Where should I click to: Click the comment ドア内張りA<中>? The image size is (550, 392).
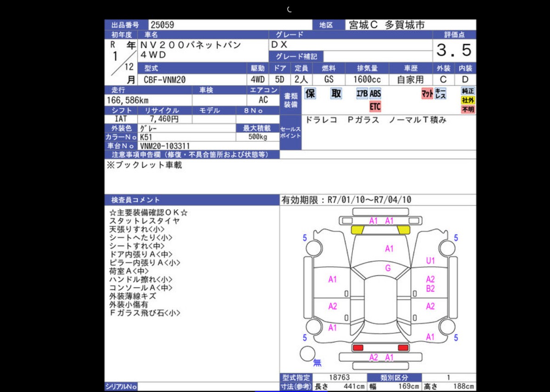(141, 254)
